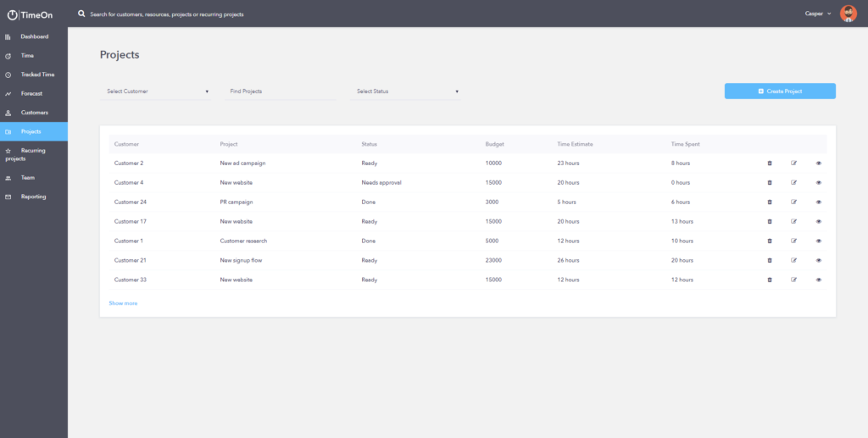
Task: Click the Time Spent column header
Action: tap(685, 144)
